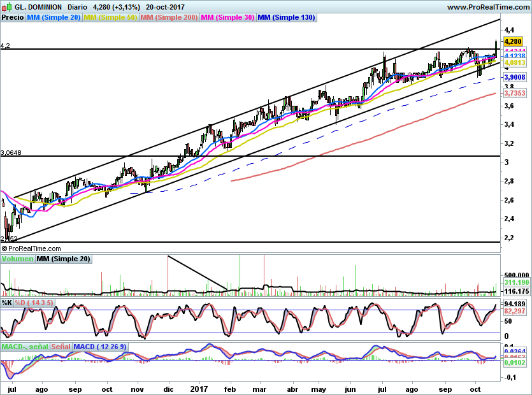Open the %D ( 14 3 5) label
The width and height of the screenshot is (532, 395).
point(34,303)
